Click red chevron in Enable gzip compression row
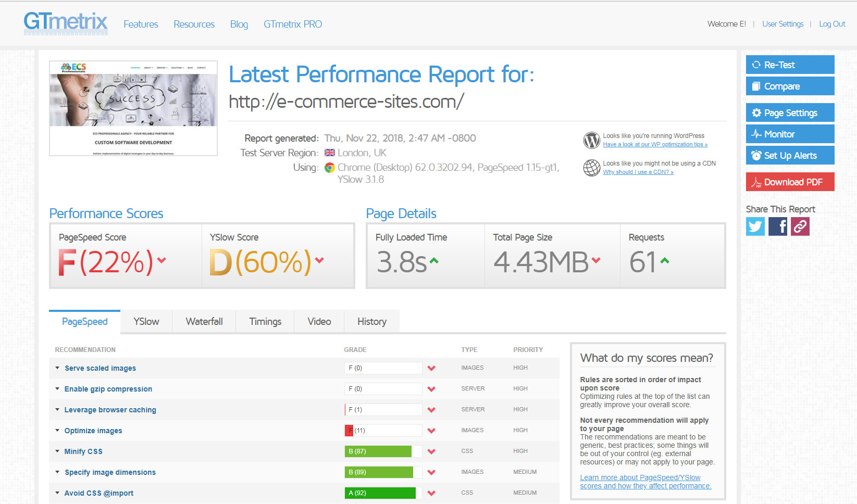 click(x=431, y=389)
